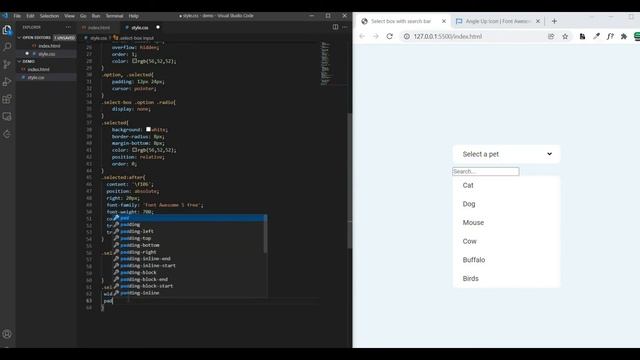The image size is (640, 360).
Task: Close the 'Select box with search bar' tab
Action: tap(444, 21)
